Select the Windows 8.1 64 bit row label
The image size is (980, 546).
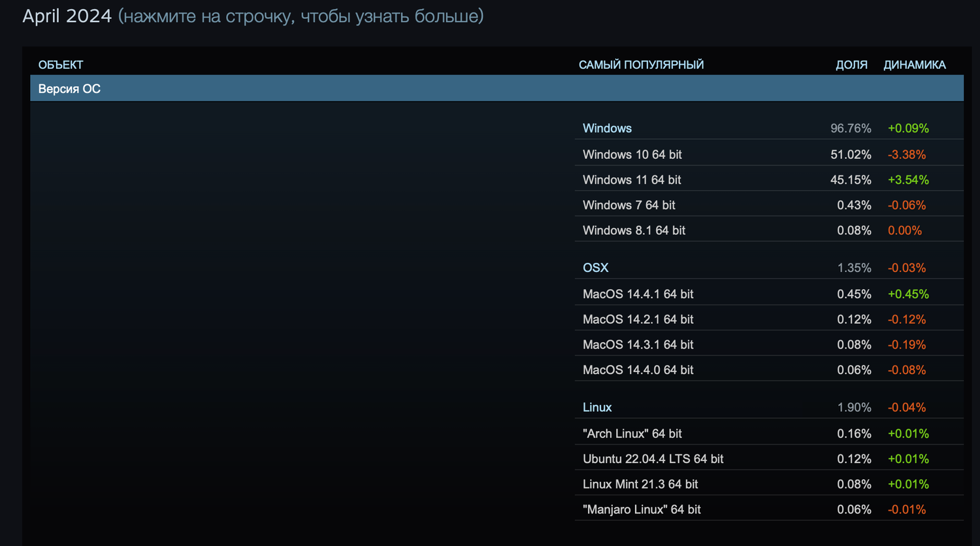634,230
